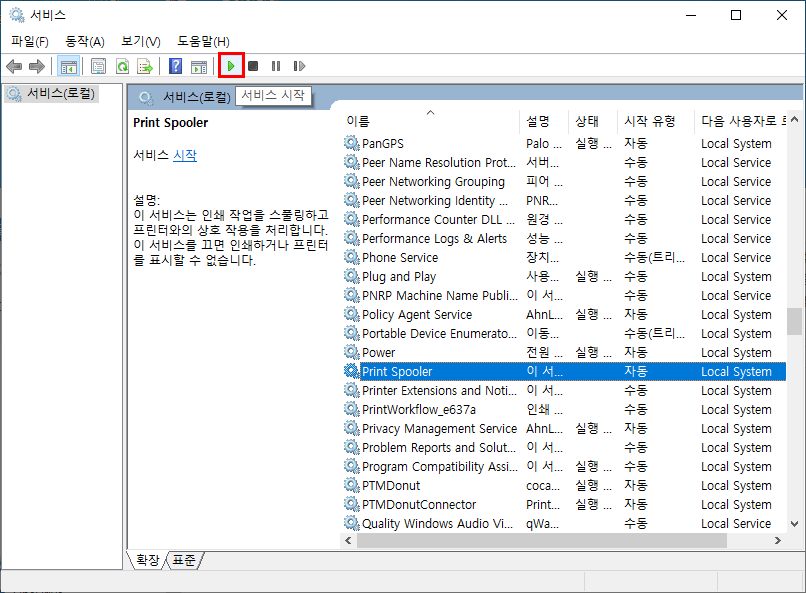Sort by the 설명 column header
The width and height of the screenshot is (806, 593).
[x=538, y=121]
